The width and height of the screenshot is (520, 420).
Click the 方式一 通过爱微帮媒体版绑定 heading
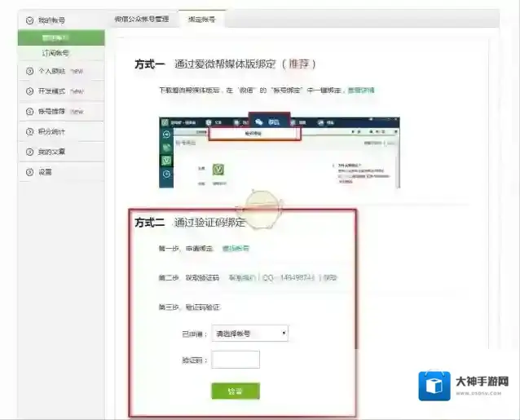click(226, 64)
